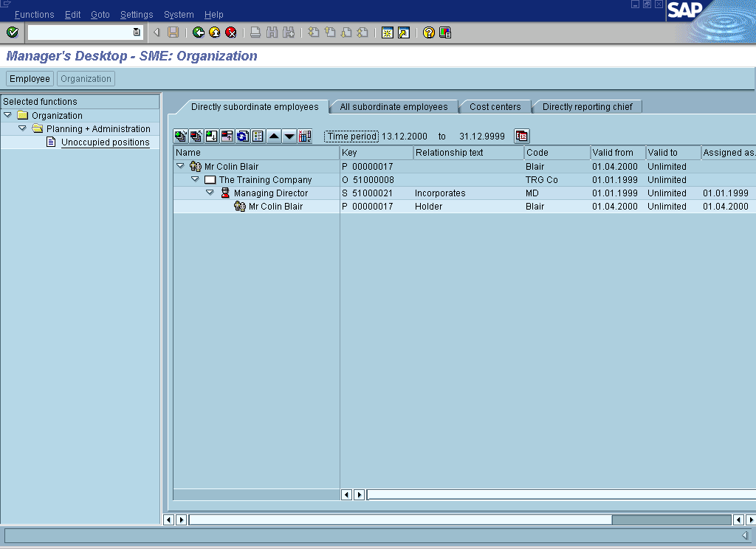Select The Training Company org unit row
This screenshot has height=549, width=756.
pyautogui.click(x=464, y=179)
